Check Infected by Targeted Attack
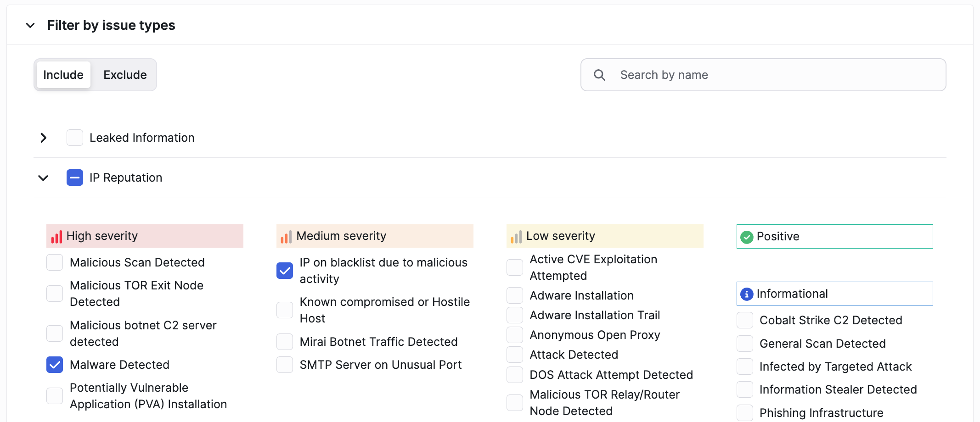Viewport: 980px width, 422px height. [x=745, y=366]
